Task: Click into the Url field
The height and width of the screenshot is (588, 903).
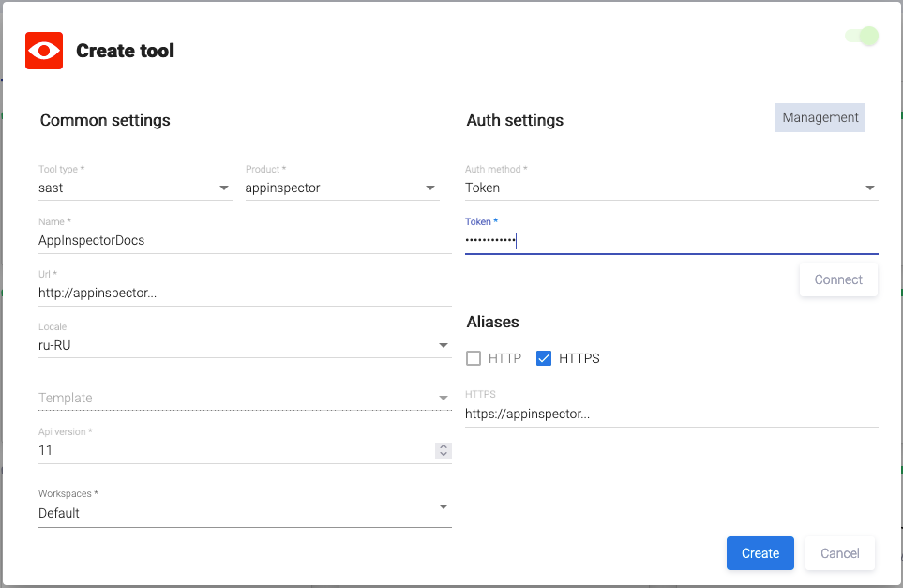Action: click(244, 293)
